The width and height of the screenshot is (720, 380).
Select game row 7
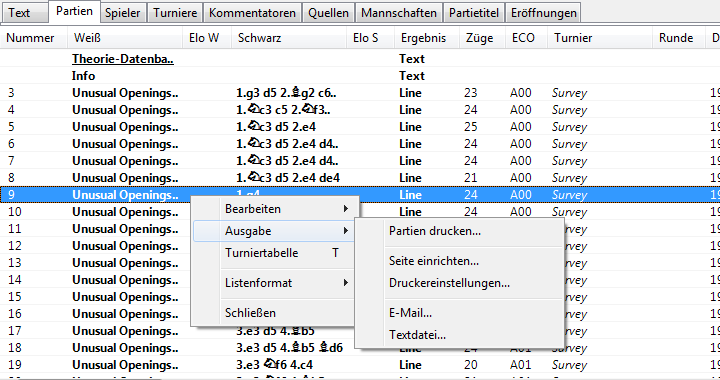point(360,161)
